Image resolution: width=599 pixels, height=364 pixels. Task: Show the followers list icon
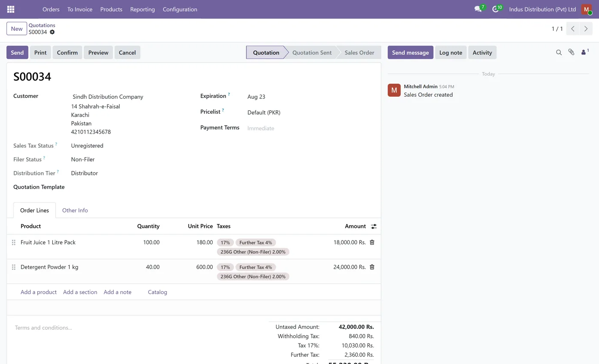[x=585, y=52]
